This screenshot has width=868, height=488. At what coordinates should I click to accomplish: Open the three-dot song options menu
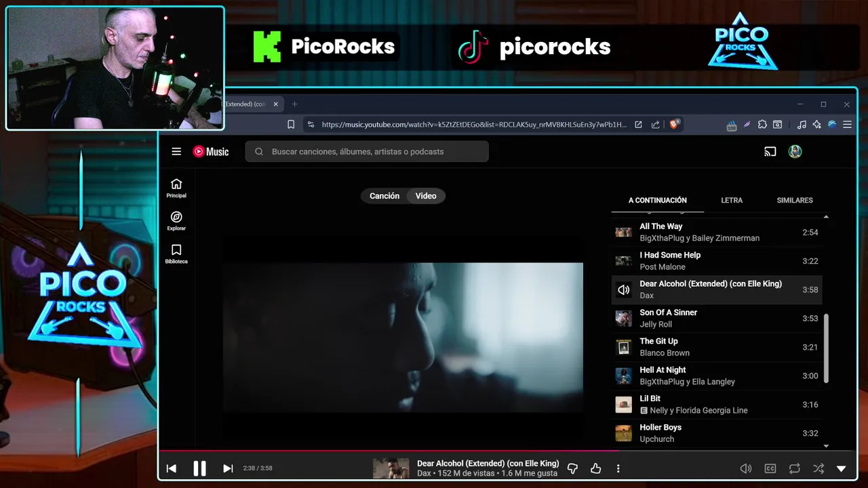618,468
